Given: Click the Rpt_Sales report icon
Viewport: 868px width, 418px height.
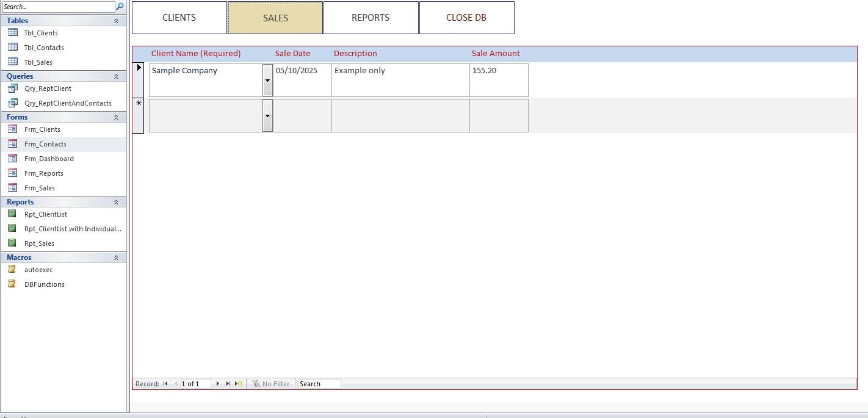Looking at the screenshot, I should (x=12, y=243).
